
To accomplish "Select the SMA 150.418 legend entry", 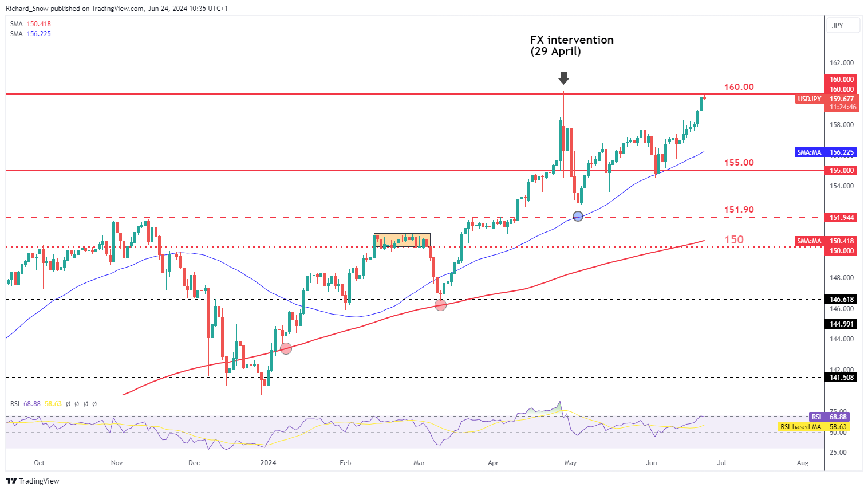I will click(30, 24).
